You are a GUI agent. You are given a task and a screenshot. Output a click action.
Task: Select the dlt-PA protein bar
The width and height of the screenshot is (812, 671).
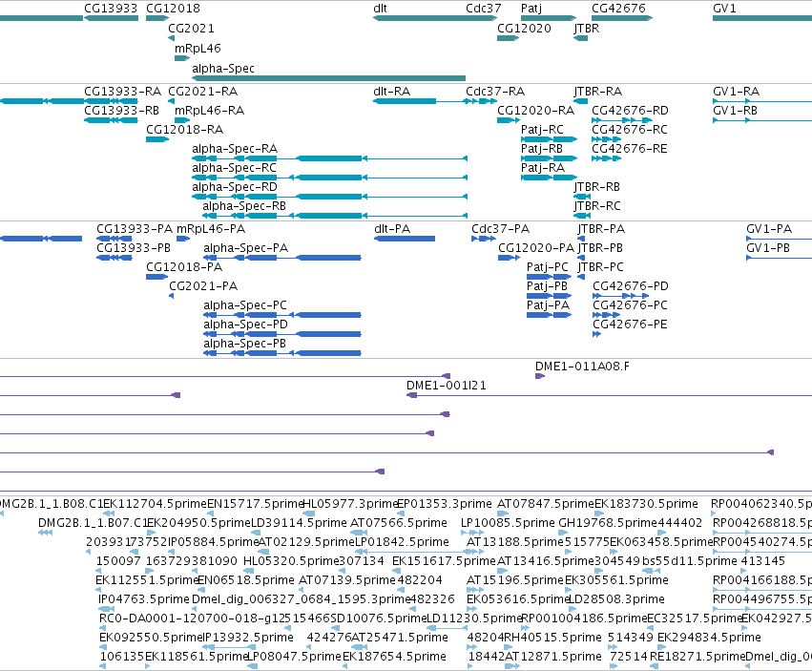(x=405, y=239)
